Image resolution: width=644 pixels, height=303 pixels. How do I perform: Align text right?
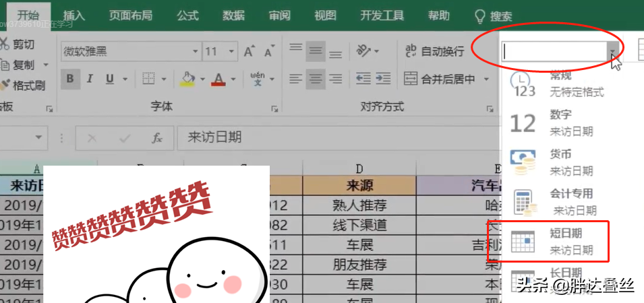coord(336,79)
